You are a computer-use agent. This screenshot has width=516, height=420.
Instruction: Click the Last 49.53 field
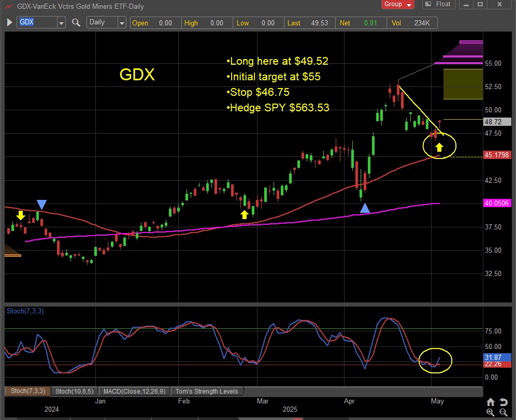pos(310,23)
